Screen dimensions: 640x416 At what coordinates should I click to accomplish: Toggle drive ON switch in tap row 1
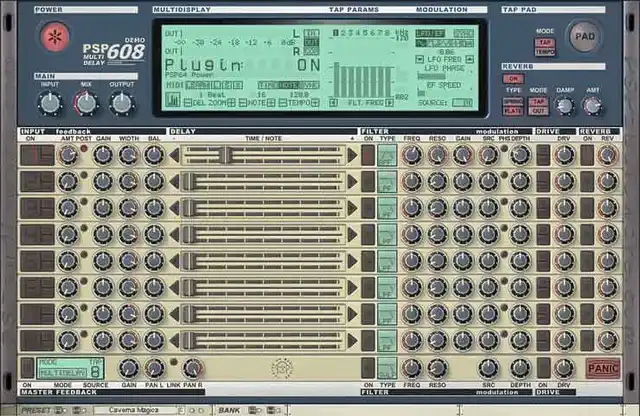(543, 155)
